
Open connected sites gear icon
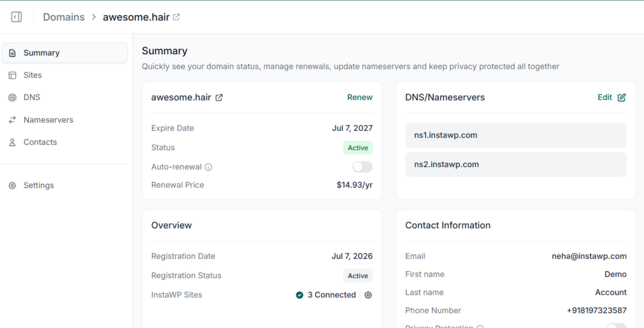368,295
